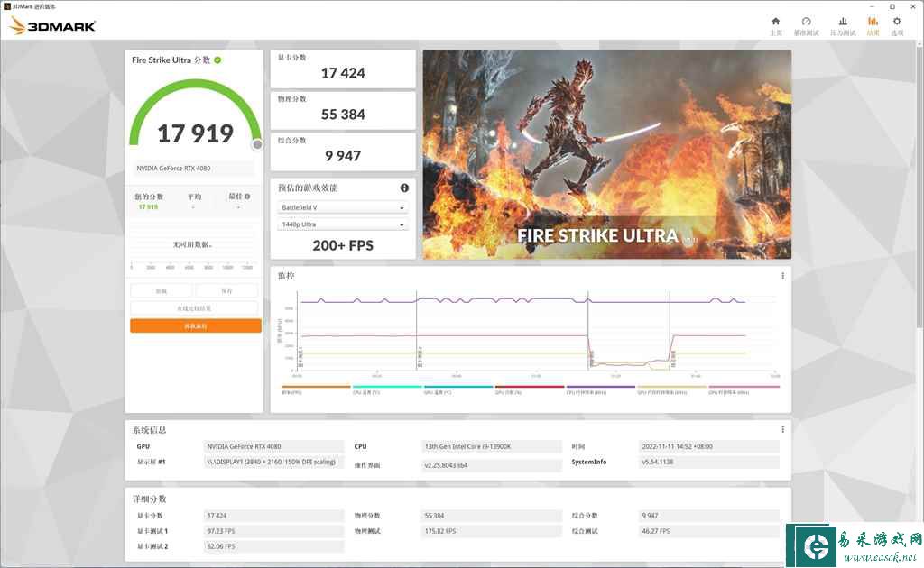Click the green 17 919 under 您的分数
This screenshot has width=924, height=568.
148,207
